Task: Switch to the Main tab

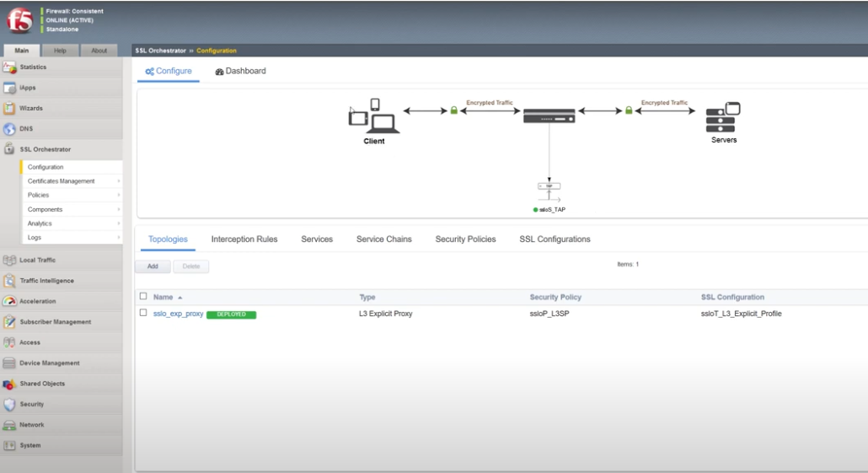Action: click(22, 51)
